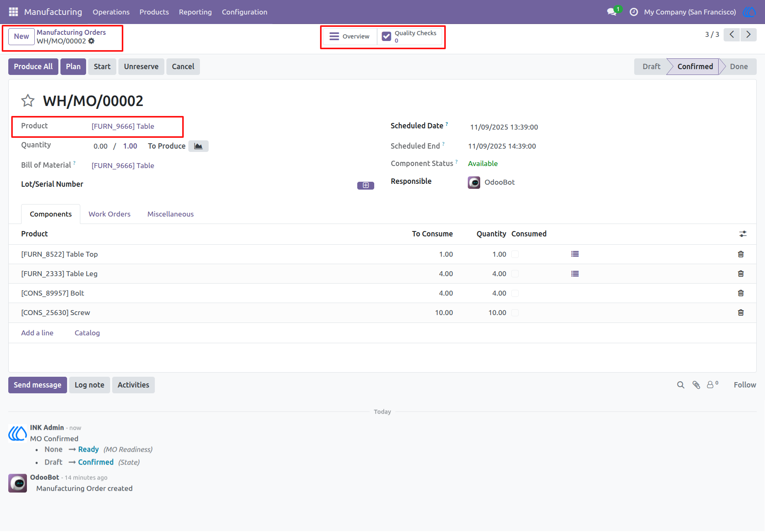
Task: Toggle Consumed checkbox for Table Leg
Action: pos(515,274)
